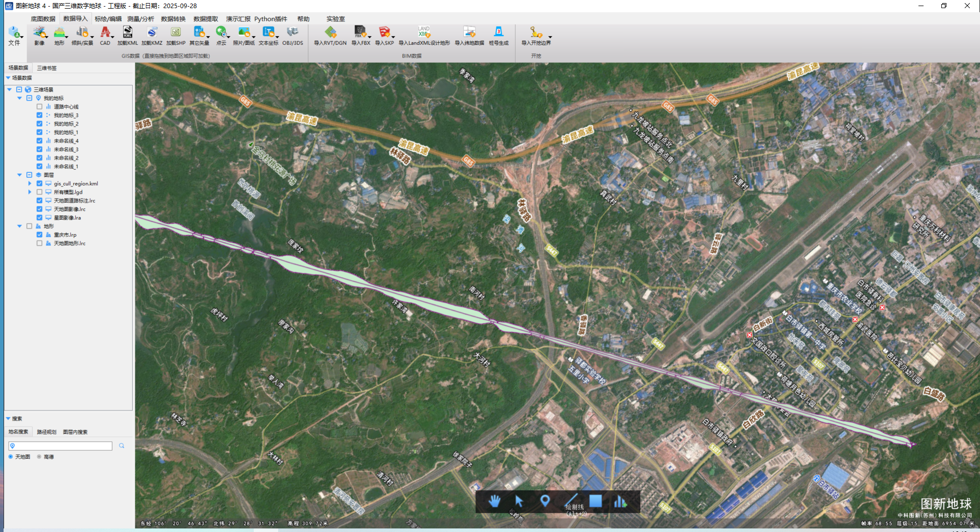Select the draw polygon square tool

click(596, 501)
